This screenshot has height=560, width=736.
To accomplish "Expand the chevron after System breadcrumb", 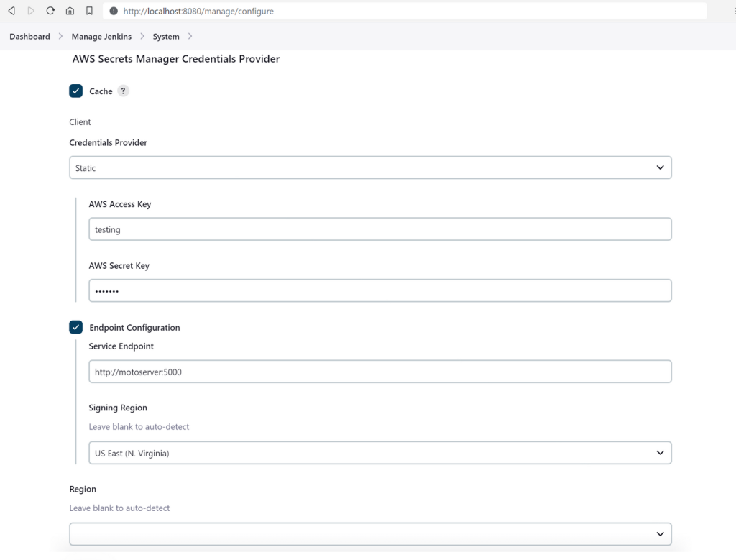I will tap(190, 36).
